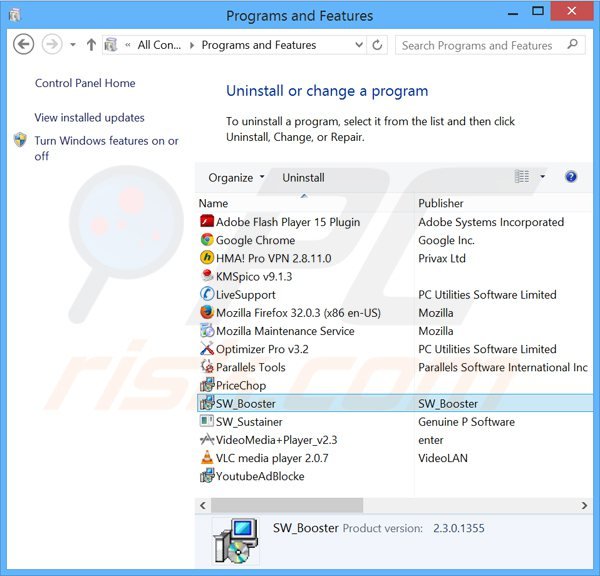Click the address bar control panel icon

pos(111,45)
